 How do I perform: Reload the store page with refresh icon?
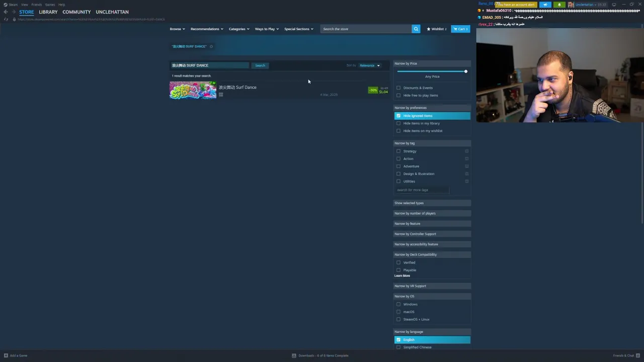(x=6, y=19)
